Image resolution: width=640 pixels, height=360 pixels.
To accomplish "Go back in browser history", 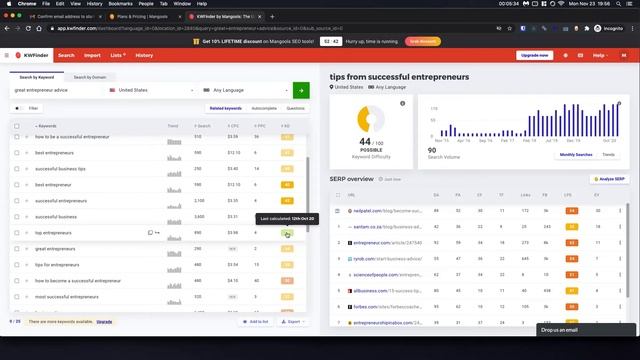I will [x=7, y=29].
